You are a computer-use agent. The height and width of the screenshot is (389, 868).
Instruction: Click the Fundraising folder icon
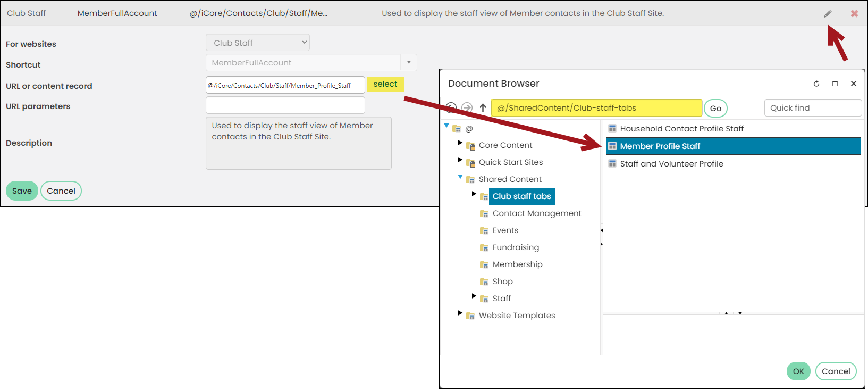484,247
